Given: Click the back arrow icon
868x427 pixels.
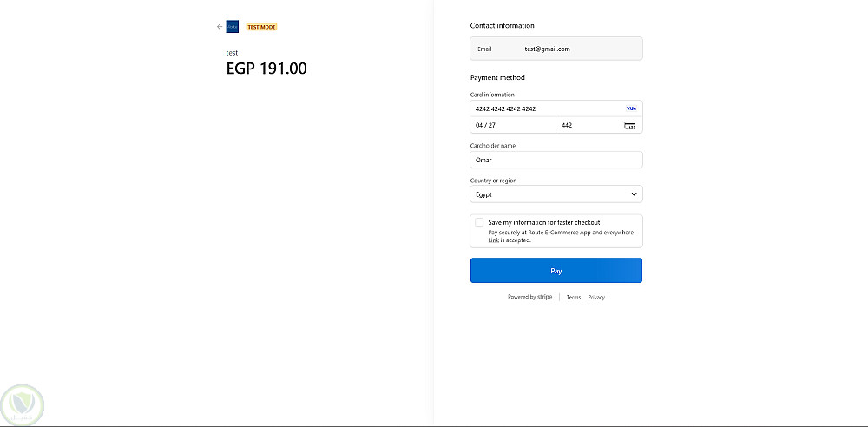Looking at the screenshot, I should [x=220, y=27].
